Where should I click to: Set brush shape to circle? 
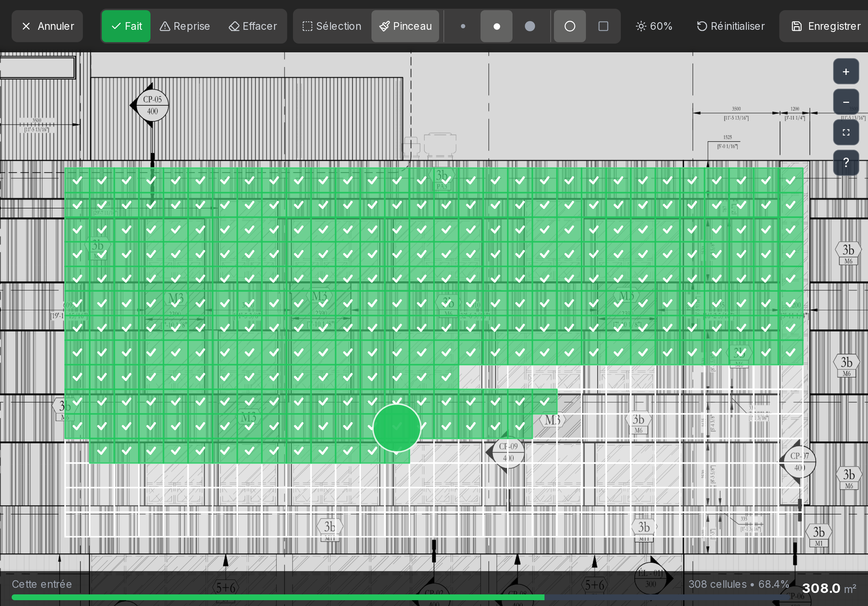(570, 26)
